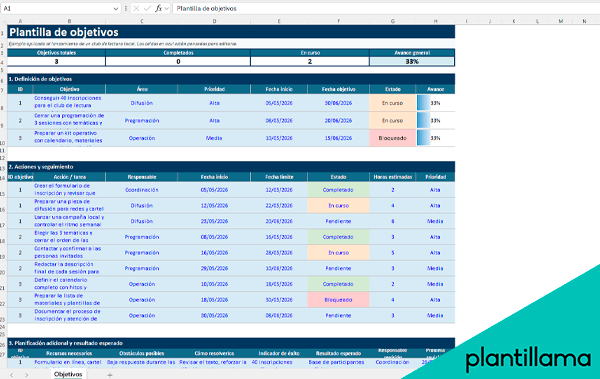Image resolution: width=600 pixels, height=379 pixels.
Task: Click the 'Completados' summary header
Action: [x=178, y=53]
